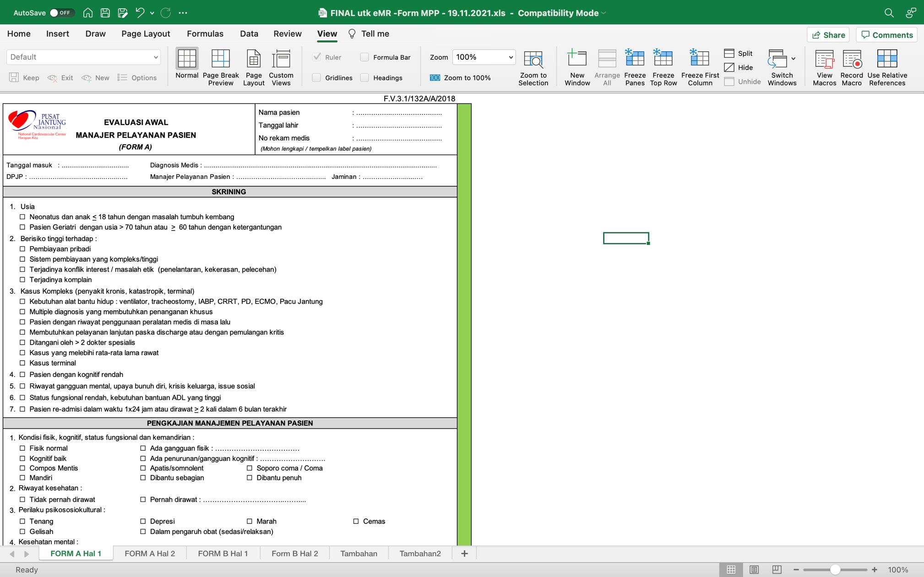924x577 pixels.
Task: Switch to Page Layout view in status bar
Action: point(754,570)
